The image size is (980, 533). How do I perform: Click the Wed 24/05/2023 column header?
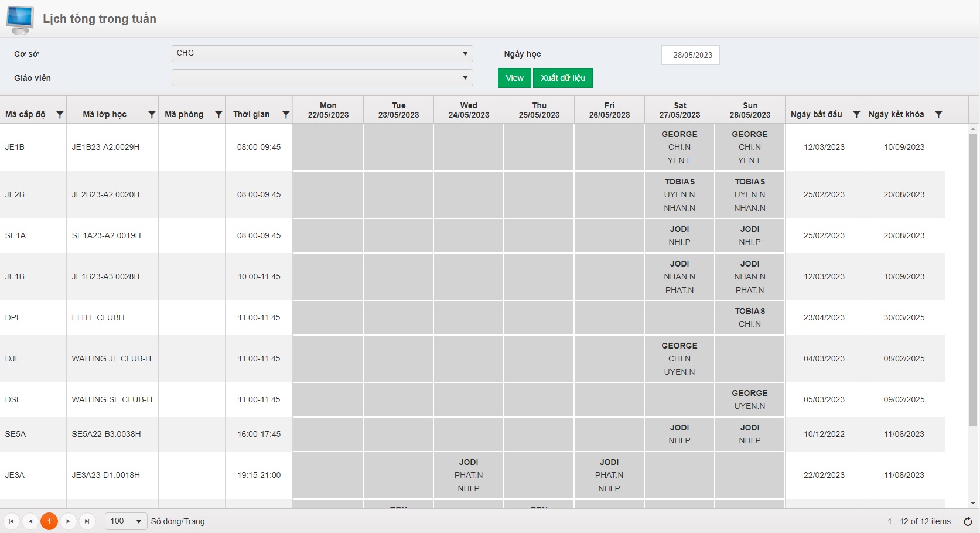coord(469,110)
